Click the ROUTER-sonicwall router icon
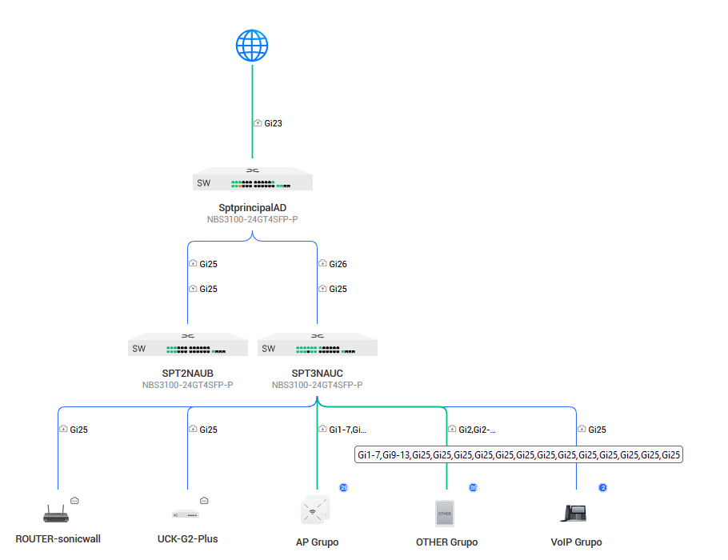Viewport: 728px width, 560px height. coord(58,513)
